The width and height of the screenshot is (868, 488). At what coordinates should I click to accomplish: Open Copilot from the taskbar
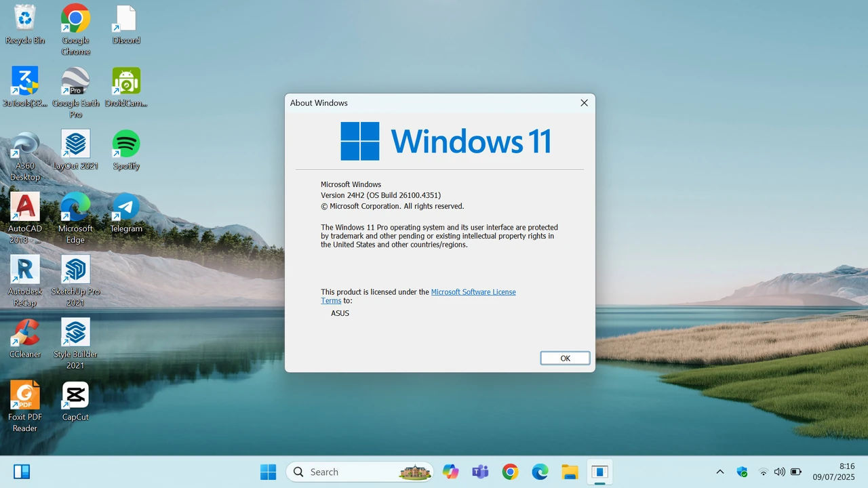click(450, 472)
